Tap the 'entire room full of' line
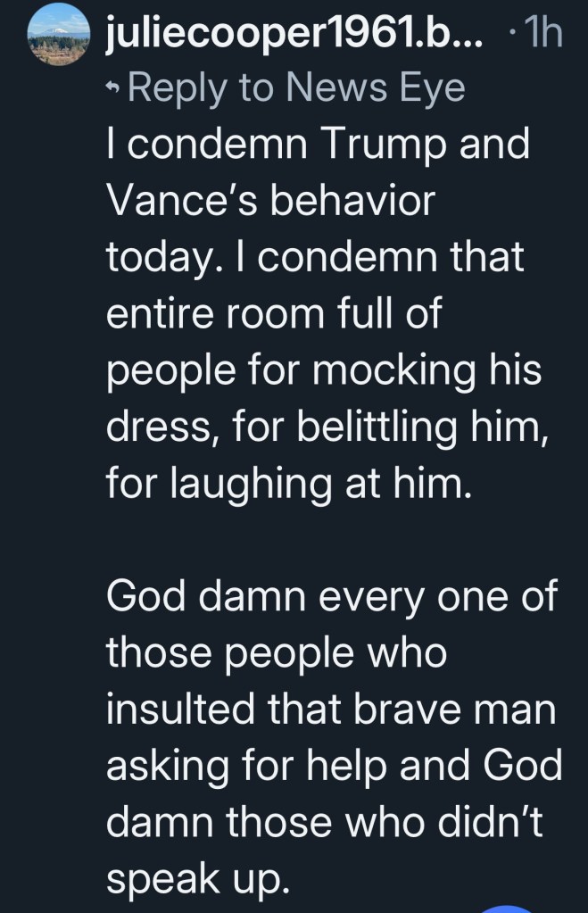The width and height of the screenshot is (588, 913). click(275, 314)
